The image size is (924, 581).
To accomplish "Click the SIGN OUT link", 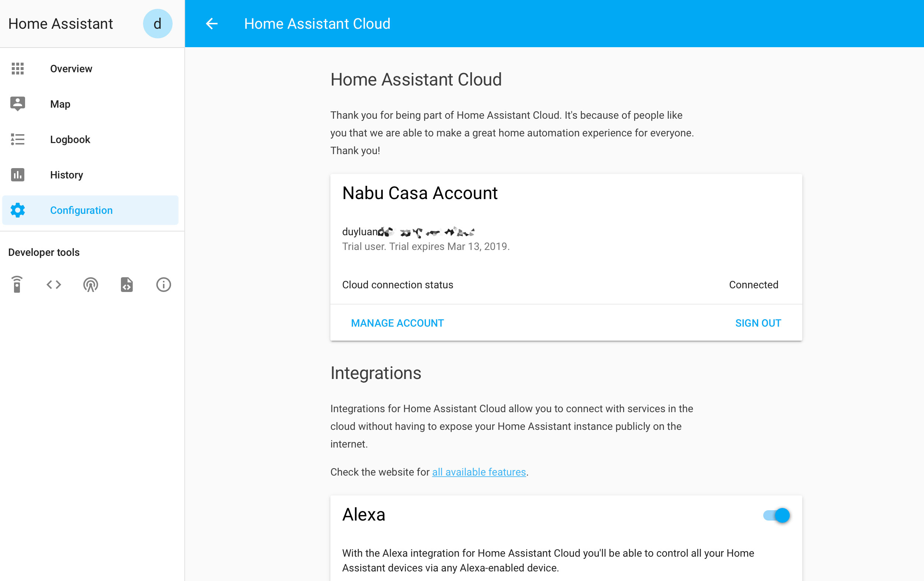I will (758, 323).
